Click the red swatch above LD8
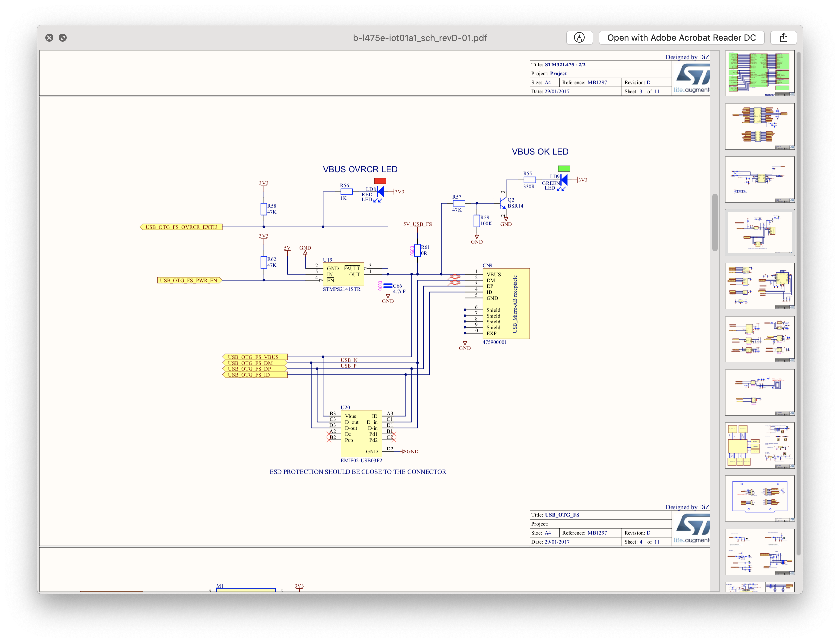Screen dimensions: 840x643 tap(380, 181)
